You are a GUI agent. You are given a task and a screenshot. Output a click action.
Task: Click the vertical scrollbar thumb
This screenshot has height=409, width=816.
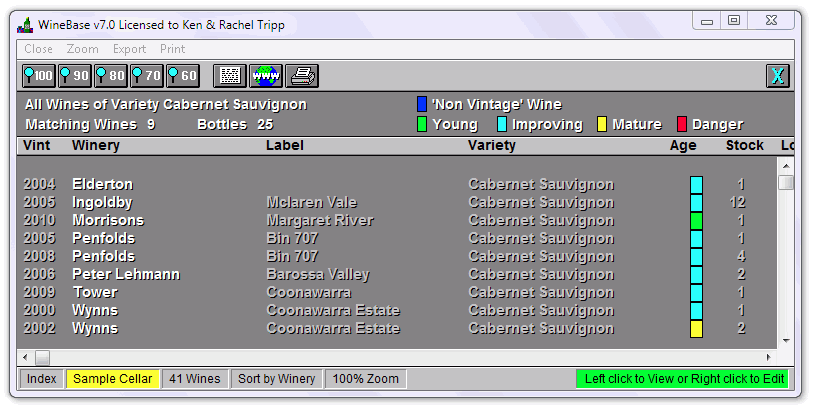coord(786,183)
